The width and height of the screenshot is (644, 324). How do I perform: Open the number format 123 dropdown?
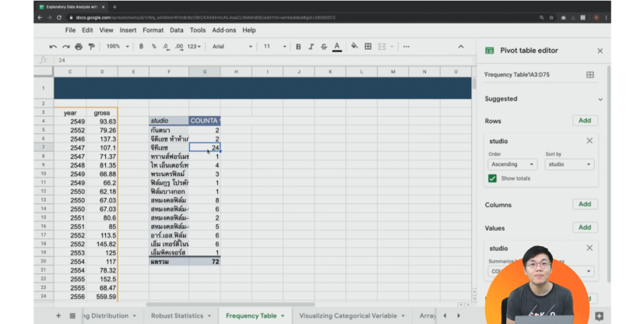pos(194,47)
